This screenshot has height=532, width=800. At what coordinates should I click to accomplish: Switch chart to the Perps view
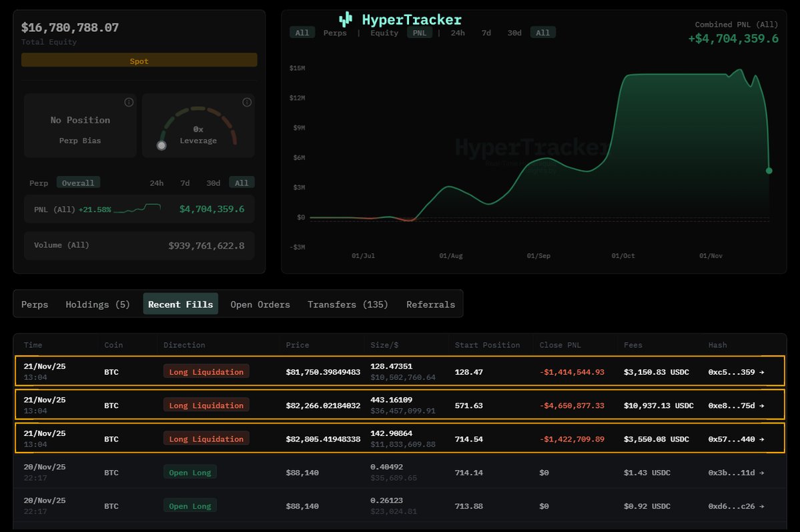335,33
